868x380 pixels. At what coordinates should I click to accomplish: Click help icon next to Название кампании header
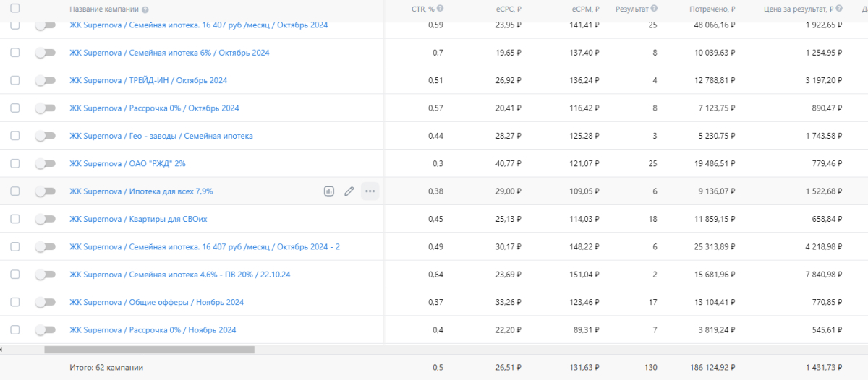[145, 9]
